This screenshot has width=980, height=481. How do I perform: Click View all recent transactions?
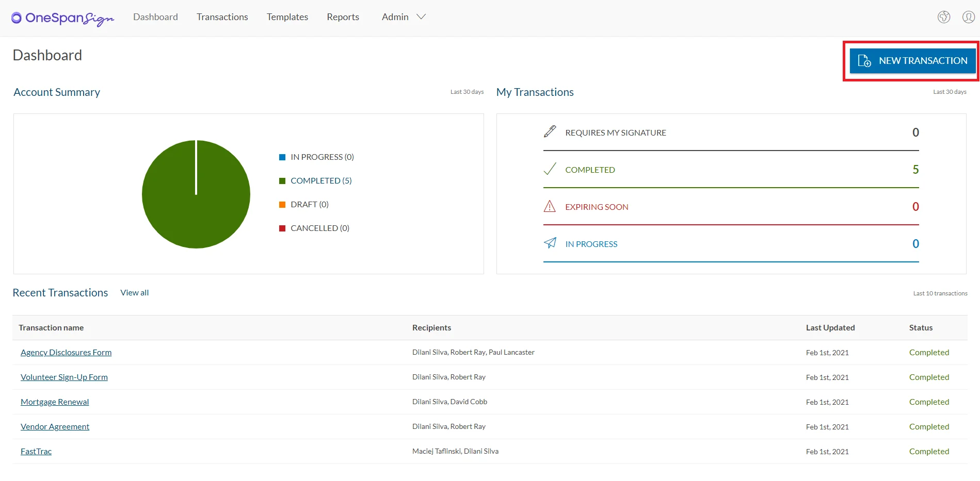click(135, 293)
